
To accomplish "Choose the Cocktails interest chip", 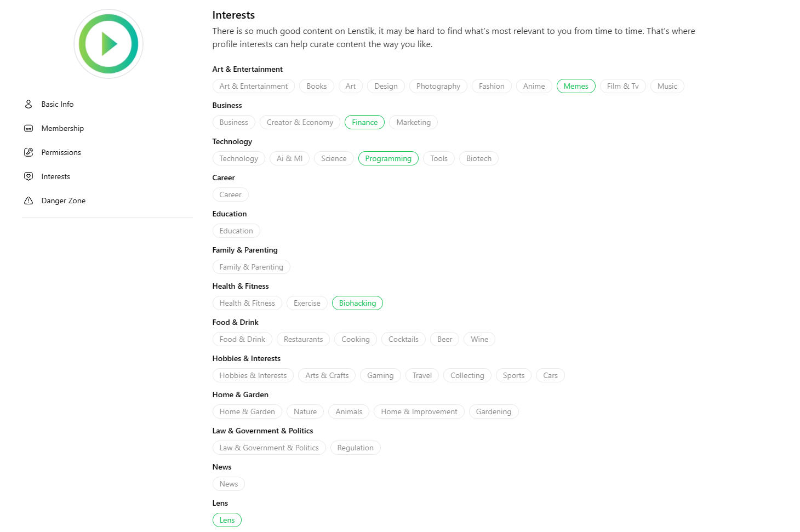I will [403, 339].
